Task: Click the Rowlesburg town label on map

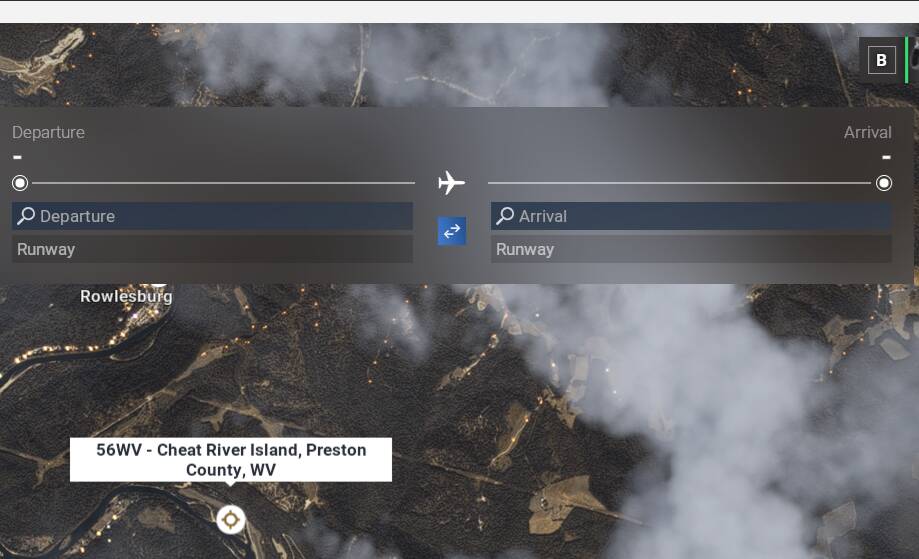Action: pyautogui.click(x=127, y=296)
